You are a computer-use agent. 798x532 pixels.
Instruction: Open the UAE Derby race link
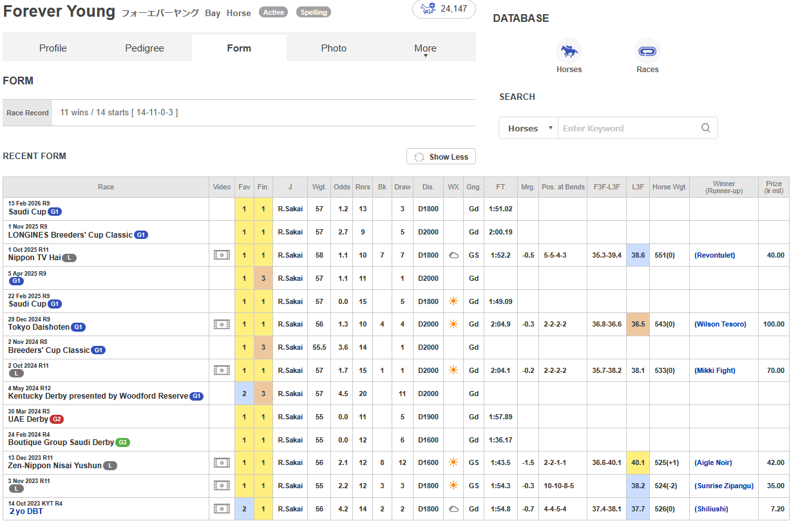coord(28,419)
